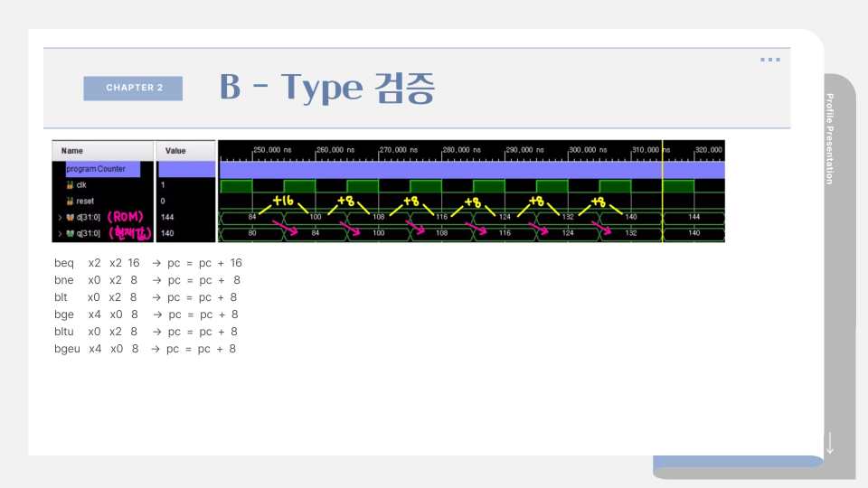Click the Value column header
Screen dimensions: 868x488
[185, 151]
